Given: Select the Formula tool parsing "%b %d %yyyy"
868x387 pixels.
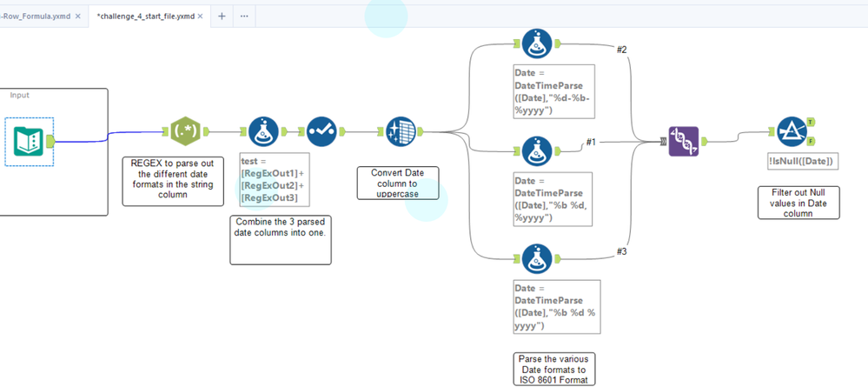Looking at the screenshot, I should click(536, 257).
